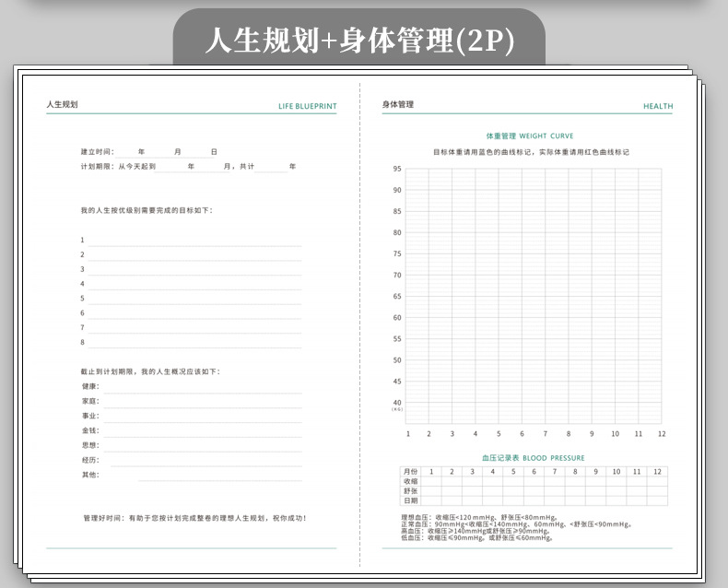Click the 建立时间 date line
Screen dimensions: 728x588
coord(149,152)
